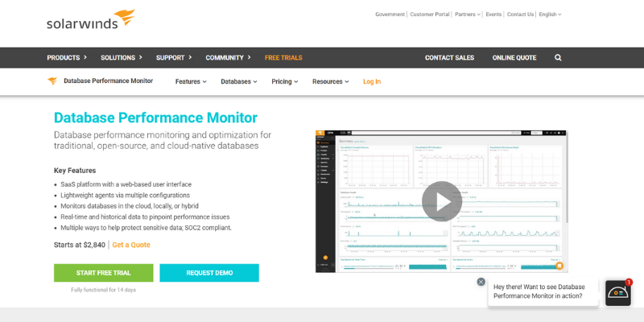Close the chat prompt bubble
Screen dimensions: 644x322
[481, 282]
